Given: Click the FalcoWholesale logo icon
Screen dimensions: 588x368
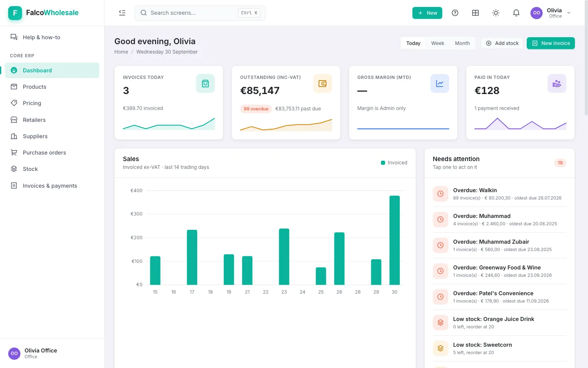Looking at the screenshot, I should point(15,13).
